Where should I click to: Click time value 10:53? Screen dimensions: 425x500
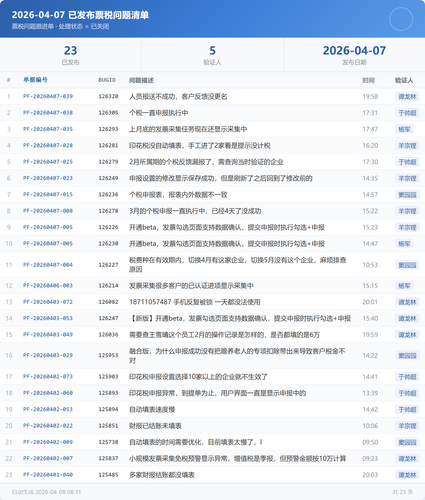pos(370,265)
